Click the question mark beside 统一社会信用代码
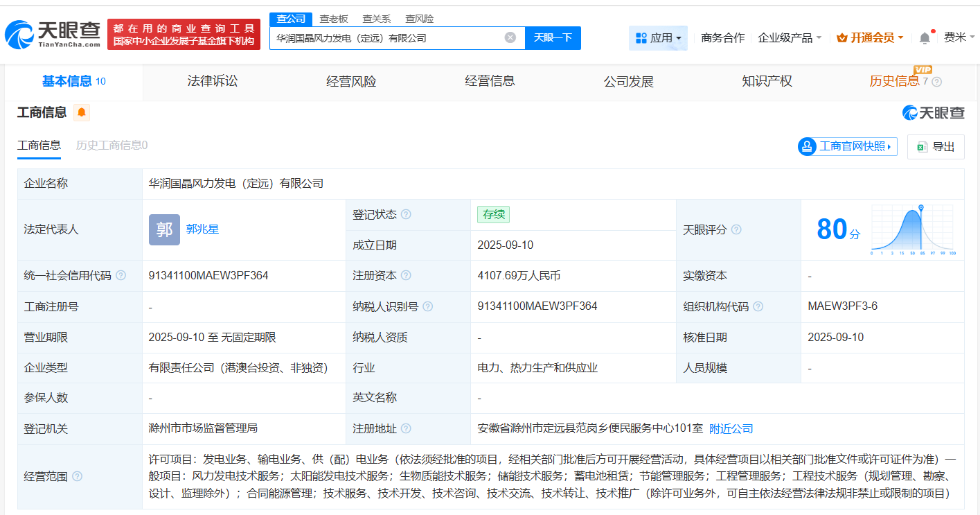This screenshot has height=515, width=980. tap(122, 275)
